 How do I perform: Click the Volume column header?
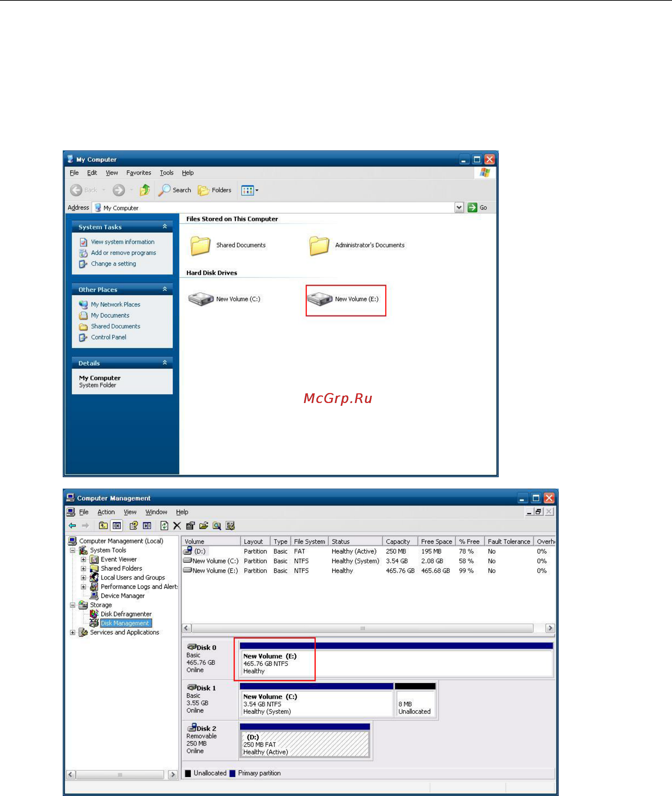coord(211,541)
